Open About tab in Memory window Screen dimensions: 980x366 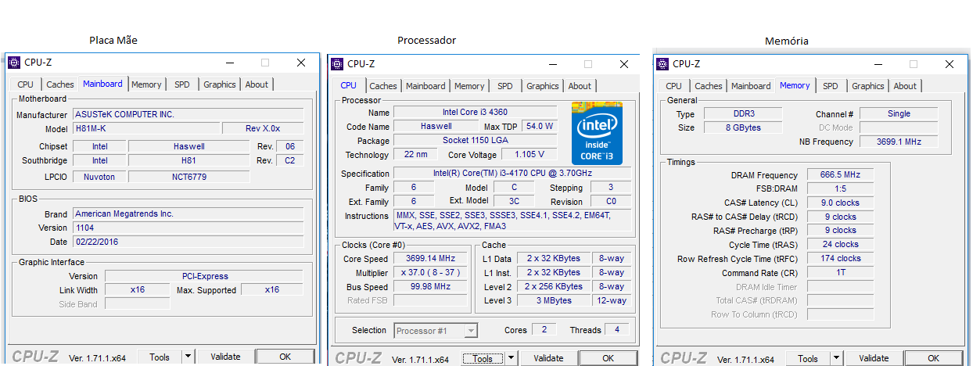pyautogui.click(x=905, y=86)
